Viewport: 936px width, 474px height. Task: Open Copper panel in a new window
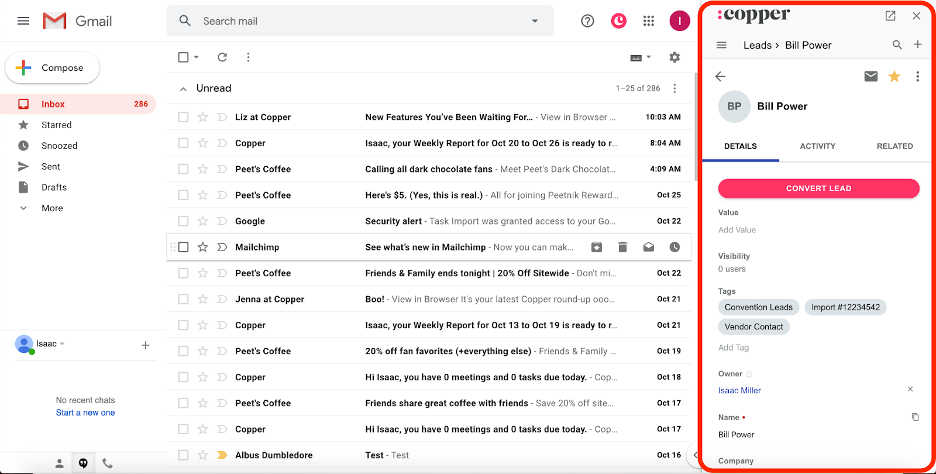point(890,16)
